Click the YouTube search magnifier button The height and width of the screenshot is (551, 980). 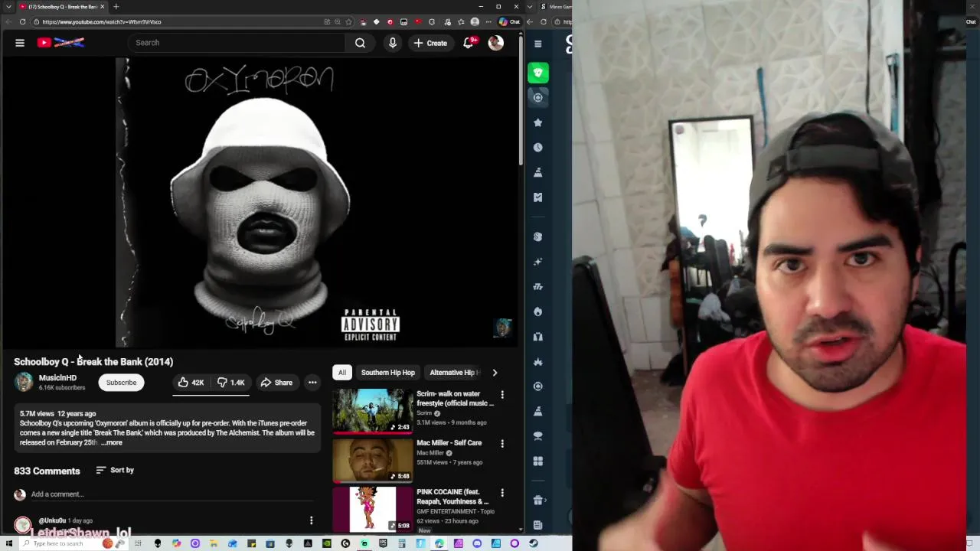click(x=360, y=43)
